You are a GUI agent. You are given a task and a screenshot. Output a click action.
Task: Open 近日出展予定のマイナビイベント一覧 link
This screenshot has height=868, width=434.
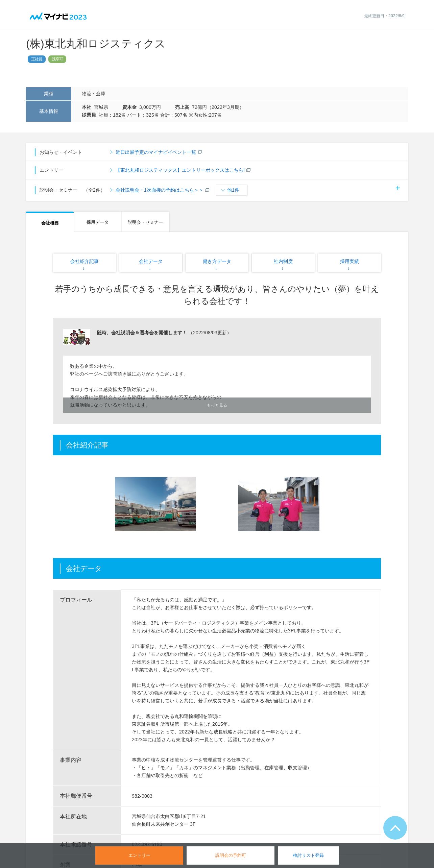(155, 152)
